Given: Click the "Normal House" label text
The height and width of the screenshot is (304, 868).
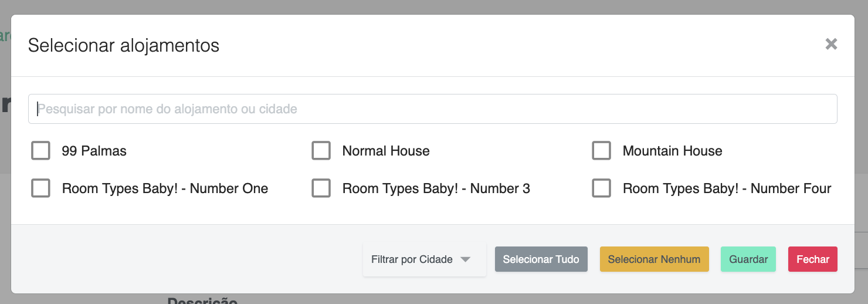Looking at the screenshot, I should coord(386,151).
